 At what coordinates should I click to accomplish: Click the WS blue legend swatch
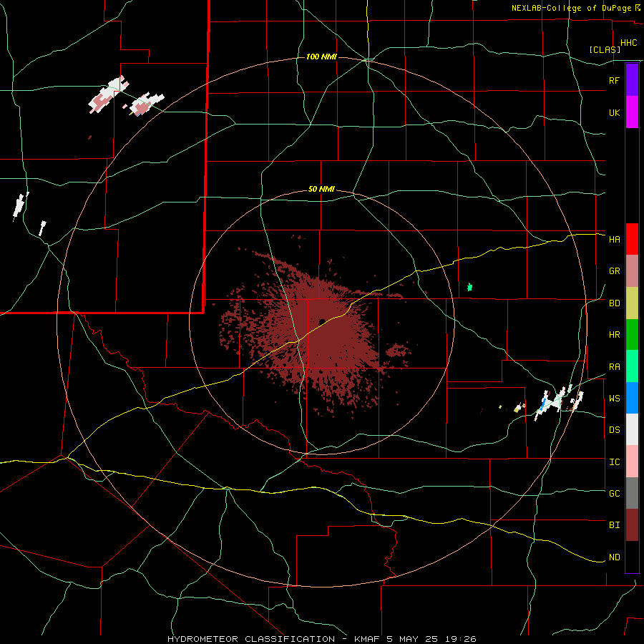(x=632, y=398)
